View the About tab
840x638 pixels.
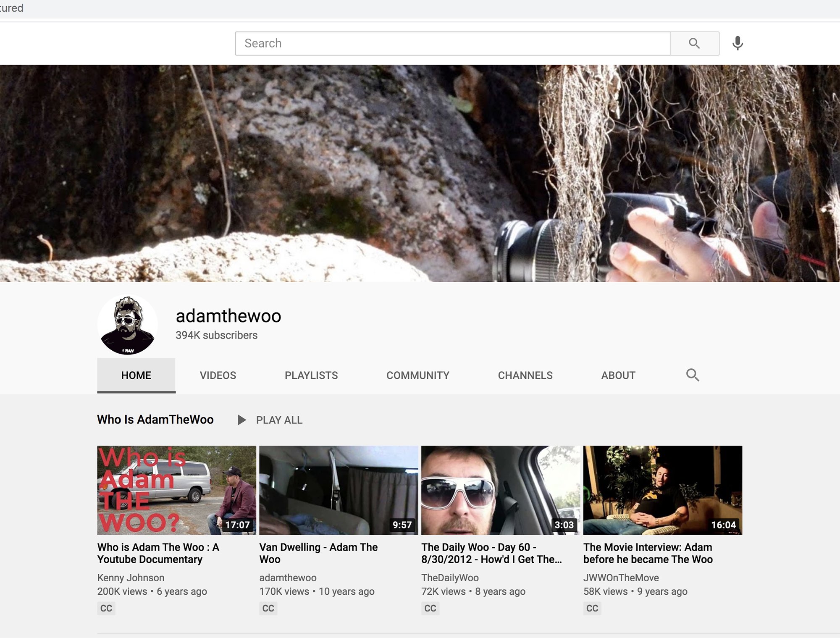(618, 375)
